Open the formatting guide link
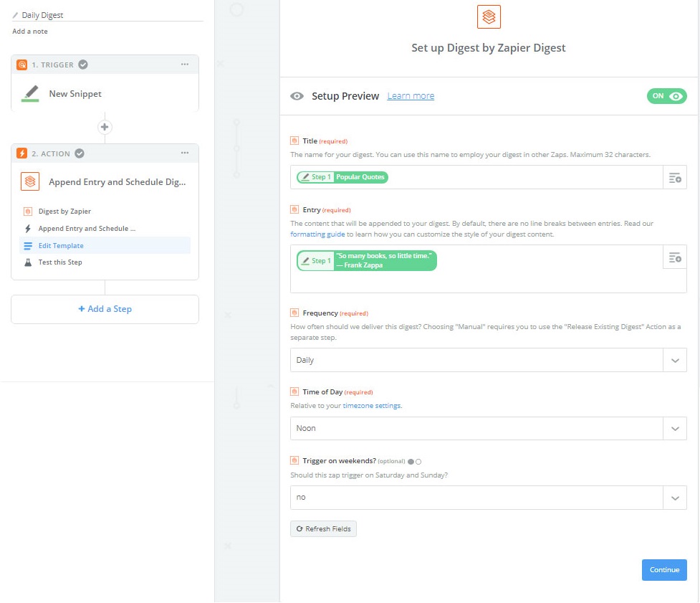 click(317, 234)
